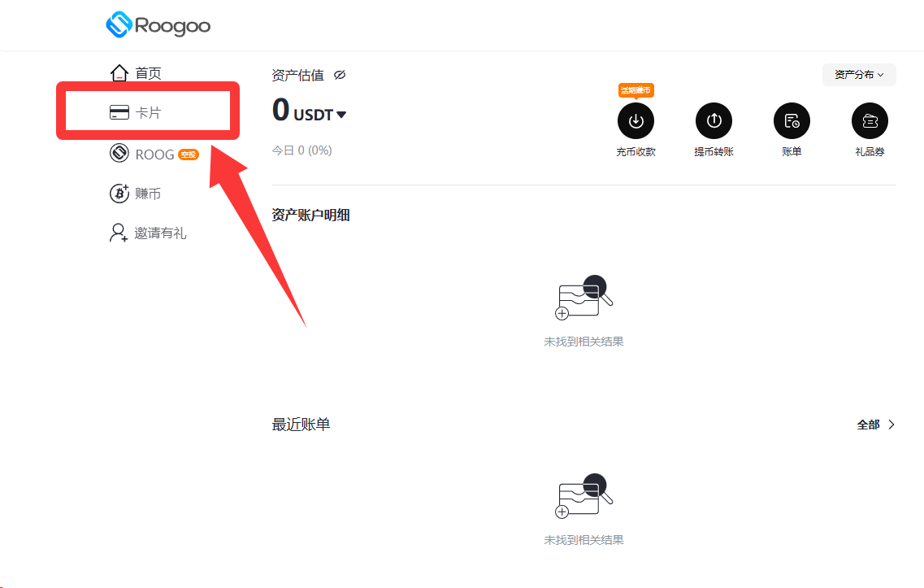The image size is (924, 588).
Task: Click the bitcoin earn icon
Action: (x=119, y=194)
